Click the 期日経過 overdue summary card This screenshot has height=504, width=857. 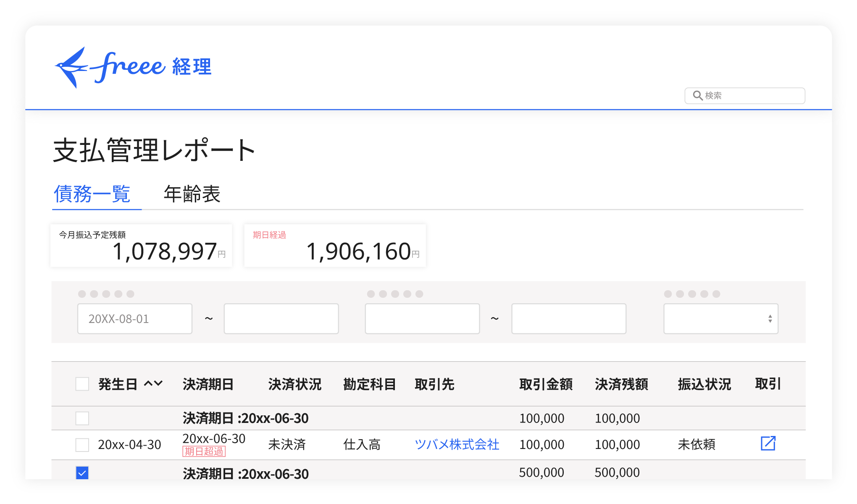(x=335, y=246)
